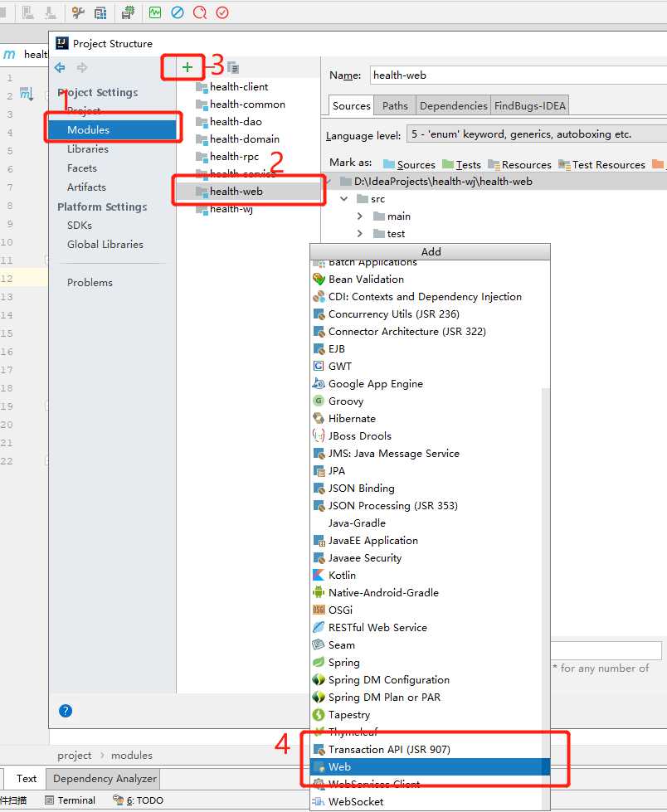Select Libraries in Project Settings

(x=87, y=149)
